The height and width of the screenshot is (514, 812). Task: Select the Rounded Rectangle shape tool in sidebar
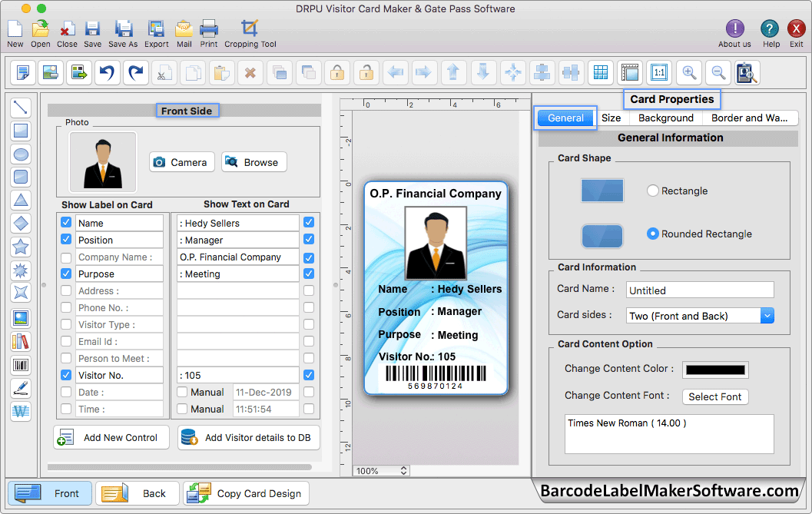[21, 177]
